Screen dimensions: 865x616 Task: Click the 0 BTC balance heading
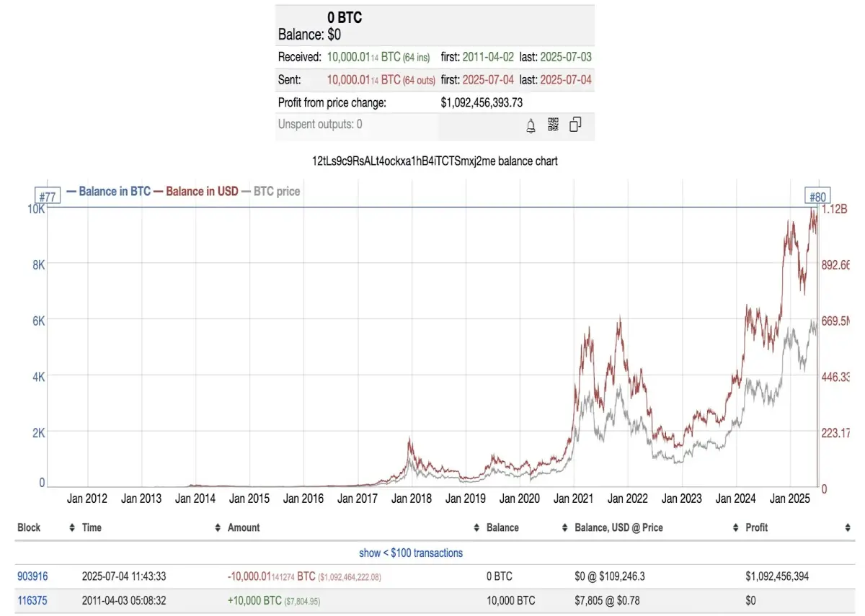(345, 18)
